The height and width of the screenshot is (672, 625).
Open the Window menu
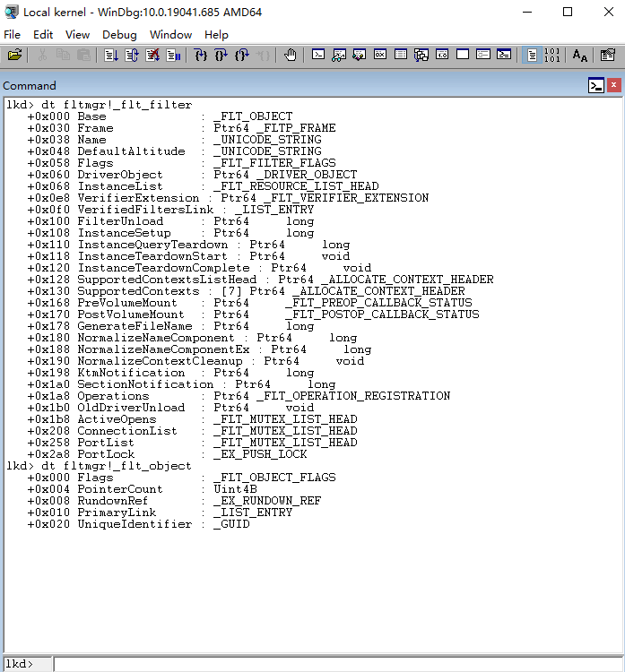(170, 35)
